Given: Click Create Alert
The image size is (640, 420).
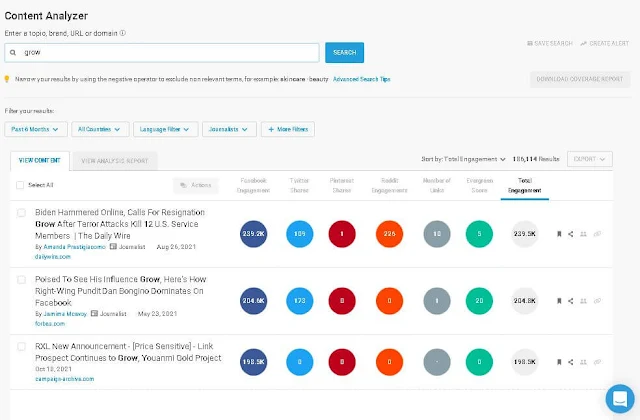Looking at the screenshot, I should pos(604,43).
